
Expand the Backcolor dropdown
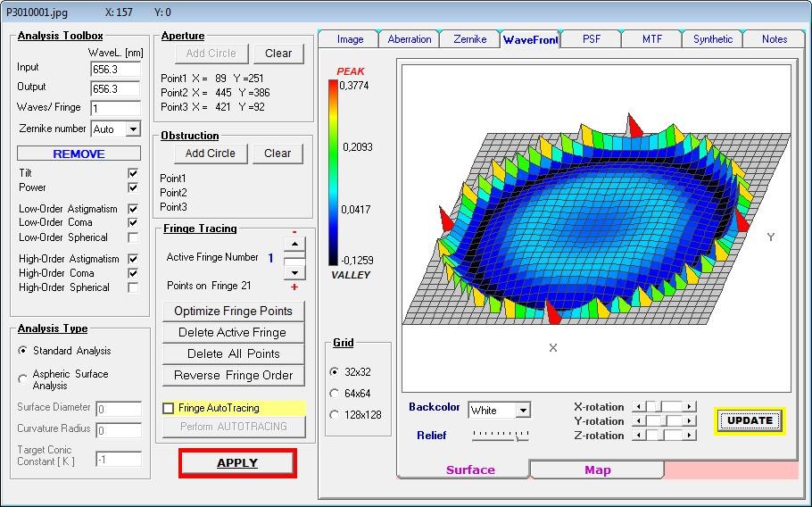click(522, 411)
